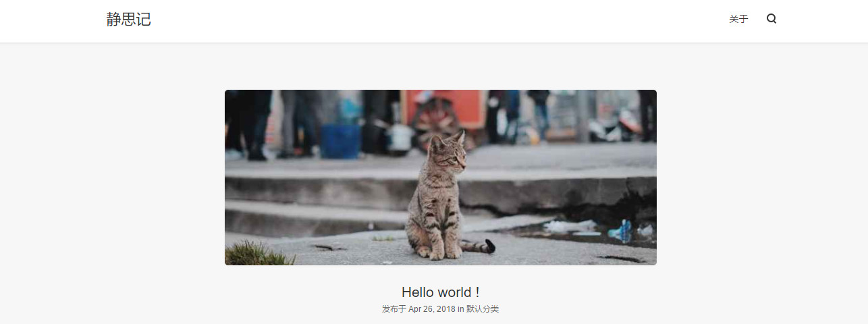Click the 发布于 label text
The height and width of the screenshot is (324, 868).
coord(394,309)
